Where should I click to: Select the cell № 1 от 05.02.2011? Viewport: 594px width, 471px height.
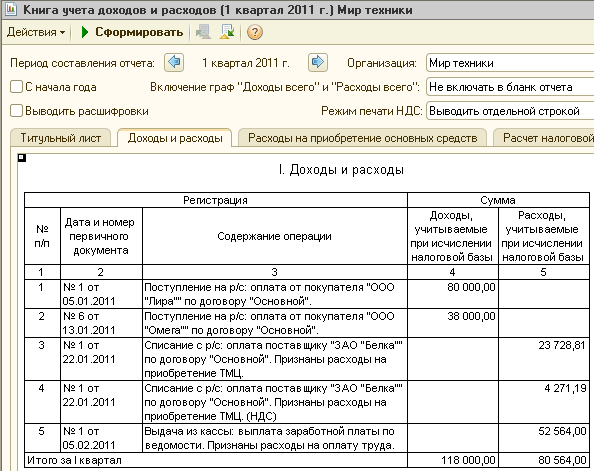coord(101,438)
